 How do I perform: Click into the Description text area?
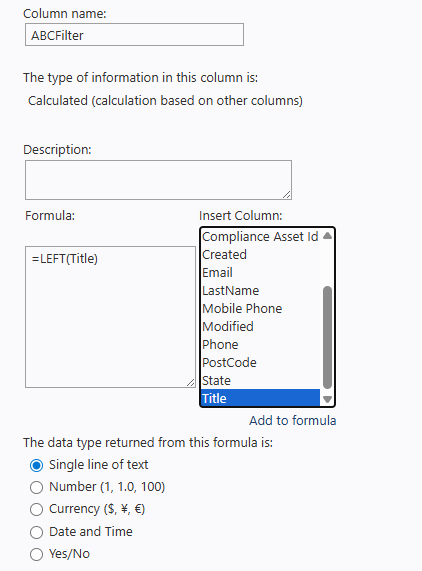click(x=158, y=180)
